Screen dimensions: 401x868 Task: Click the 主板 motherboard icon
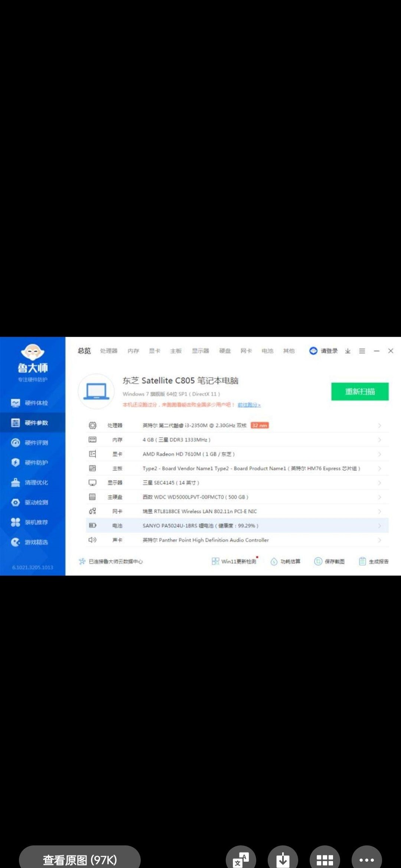click(x=92, y=468)
